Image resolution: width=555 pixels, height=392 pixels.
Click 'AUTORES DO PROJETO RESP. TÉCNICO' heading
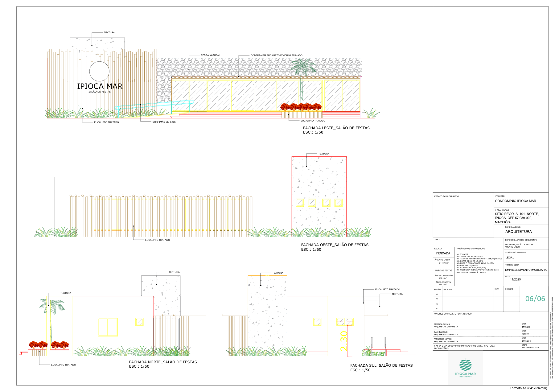[453, 314]
